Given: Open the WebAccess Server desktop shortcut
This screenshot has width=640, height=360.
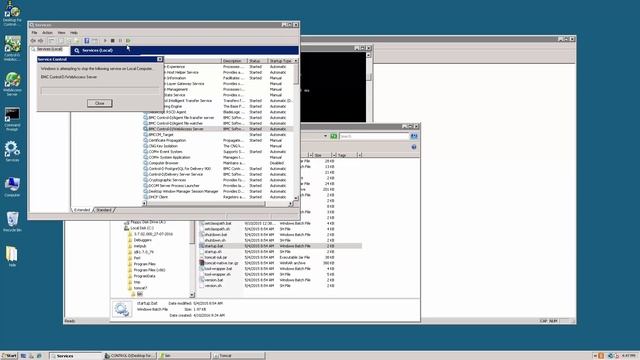Looking at the screenshot, I should click(12, 84).
